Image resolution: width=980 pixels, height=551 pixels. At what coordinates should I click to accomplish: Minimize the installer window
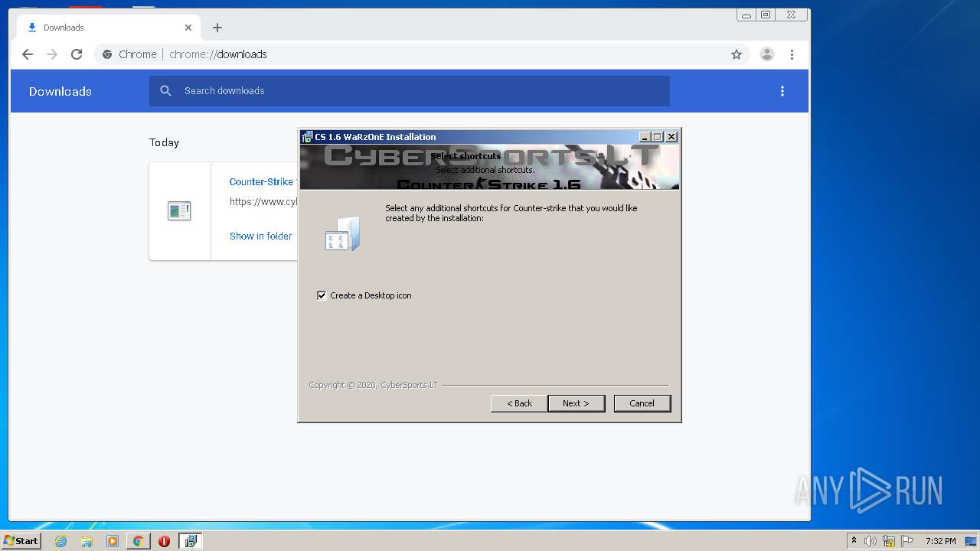click(645, 137)
